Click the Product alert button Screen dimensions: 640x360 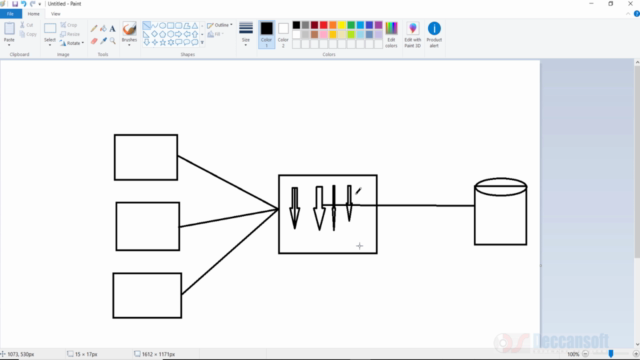click(x=434, y=34)
